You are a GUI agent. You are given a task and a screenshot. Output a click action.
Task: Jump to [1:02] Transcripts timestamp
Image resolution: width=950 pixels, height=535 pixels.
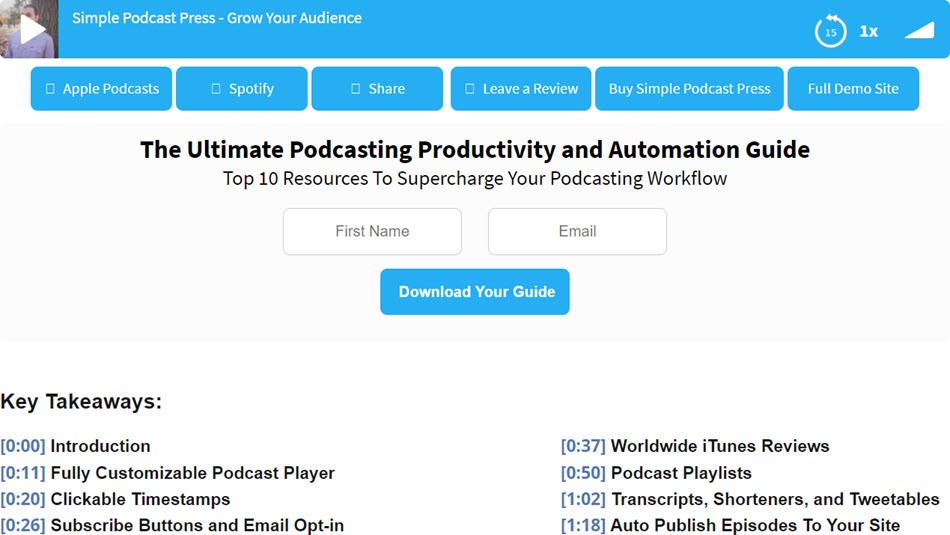point(583,499)
